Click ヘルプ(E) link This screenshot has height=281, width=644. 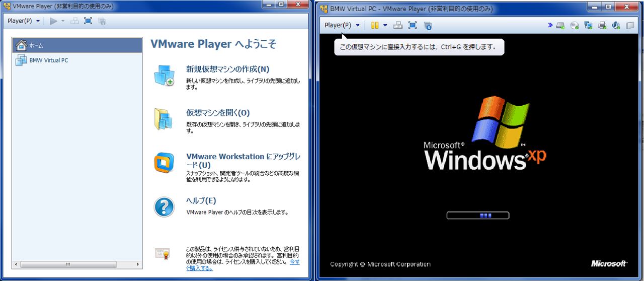[201, 200]
